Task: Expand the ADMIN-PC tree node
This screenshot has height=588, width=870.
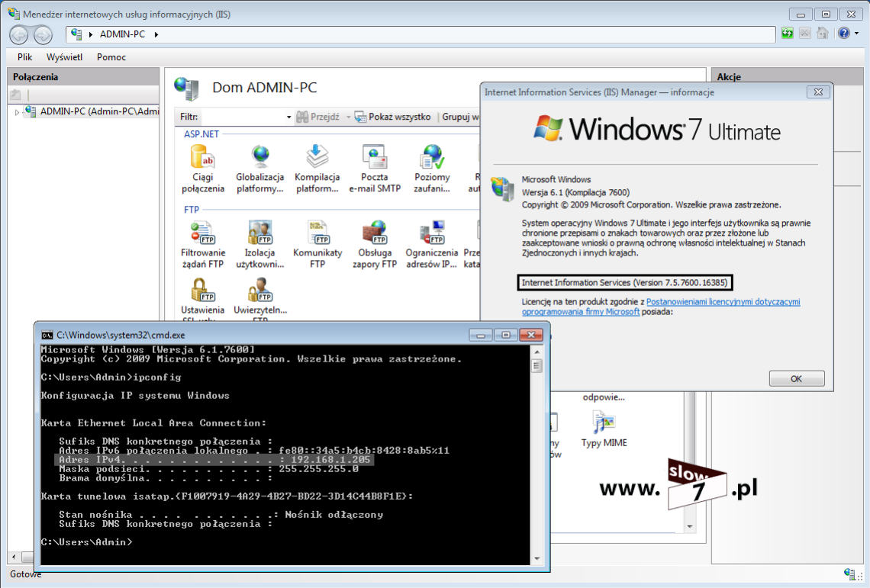Action: (x=18, y=112)
